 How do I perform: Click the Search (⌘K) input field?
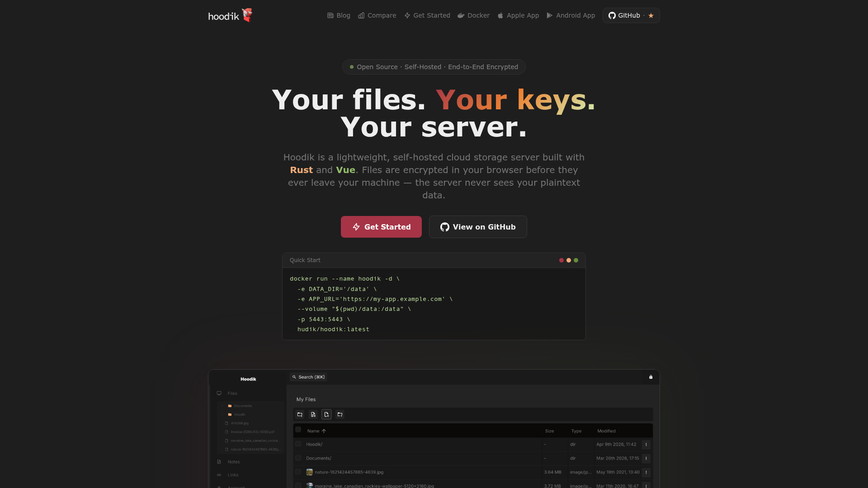[308, 377]
